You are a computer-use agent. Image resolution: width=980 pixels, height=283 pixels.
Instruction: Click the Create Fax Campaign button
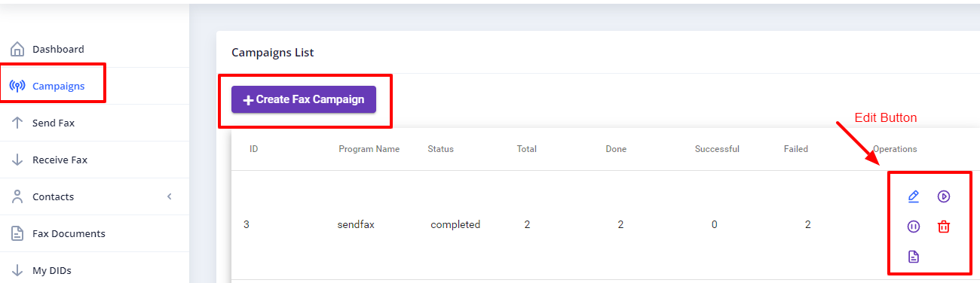[304, 99]
